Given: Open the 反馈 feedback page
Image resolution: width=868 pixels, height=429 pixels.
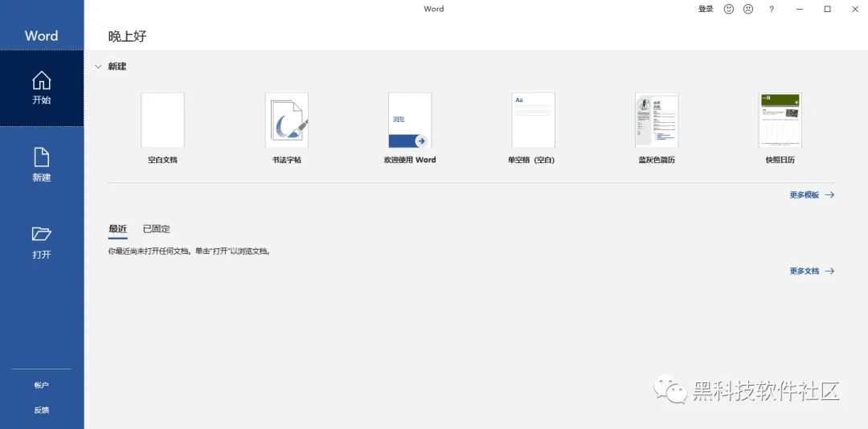Looking at the screenshot, I should click(x=42, y=411).
